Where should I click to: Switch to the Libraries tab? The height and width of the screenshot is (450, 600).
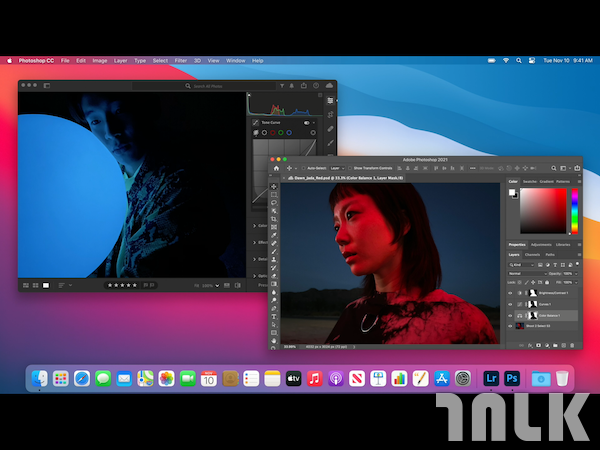pos(563,245)
